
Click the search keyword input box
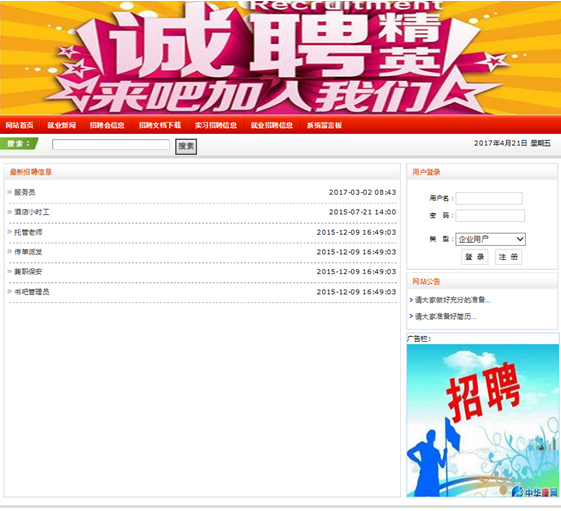point(111,145)
